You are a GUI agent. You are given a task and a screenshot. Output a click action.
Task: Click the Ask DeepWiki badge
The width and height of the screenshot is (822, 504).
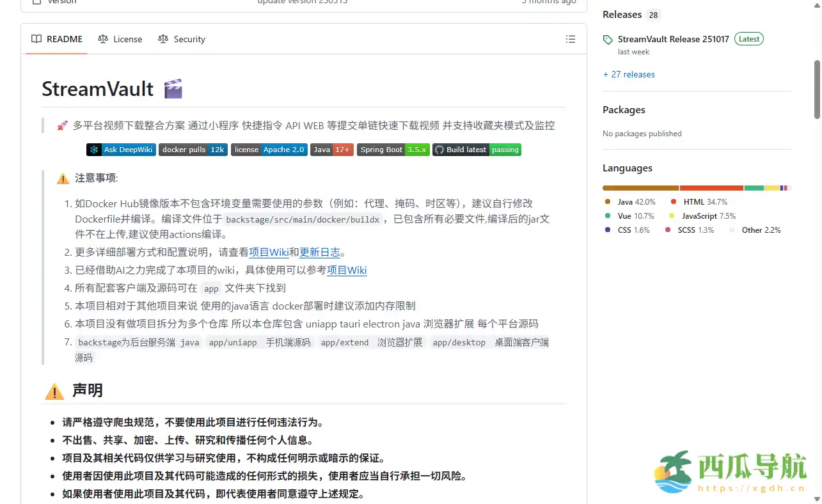tap(121, 150)
